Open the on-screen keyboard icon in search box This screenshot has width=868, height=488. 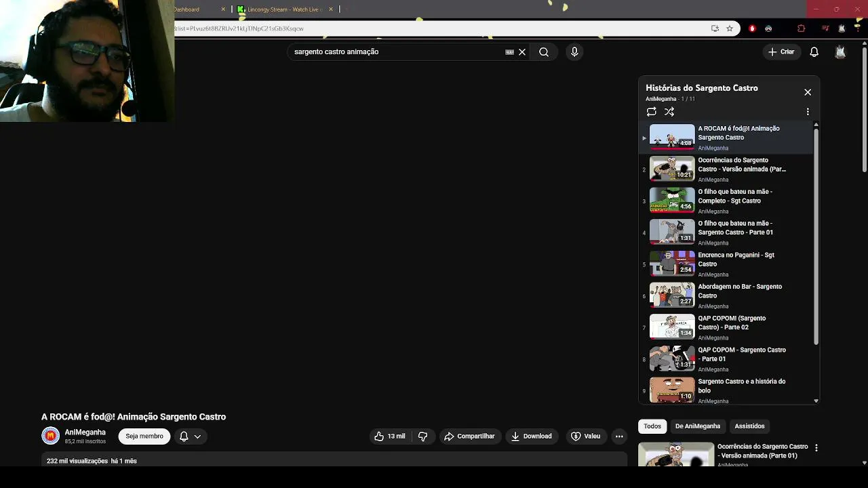coord(509,52)
